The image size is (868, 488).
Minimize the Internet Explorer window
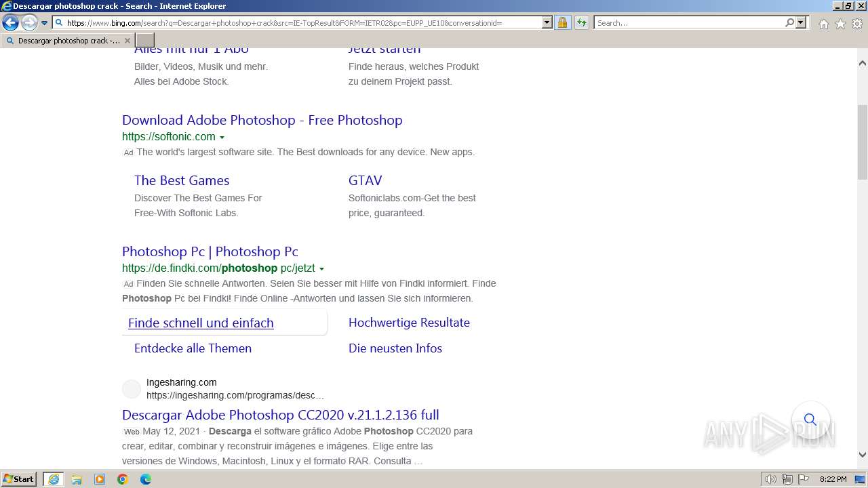(837, 6)
